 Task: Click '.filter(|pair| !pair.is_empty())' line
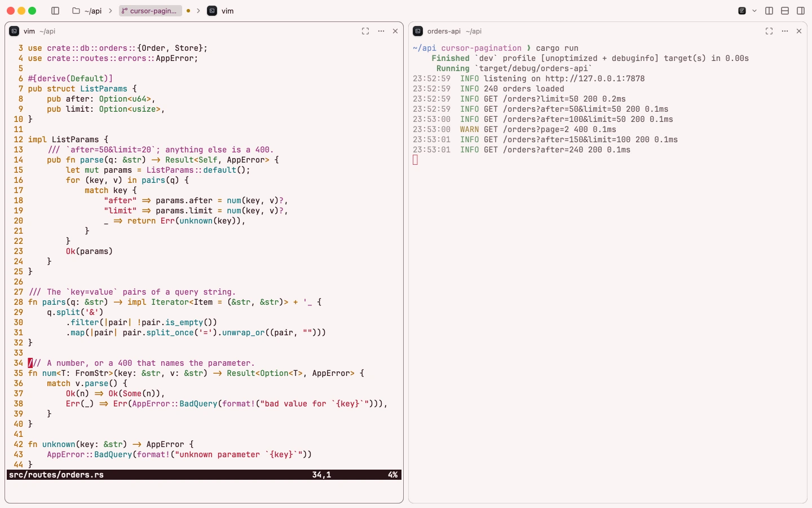pos(142,322)
